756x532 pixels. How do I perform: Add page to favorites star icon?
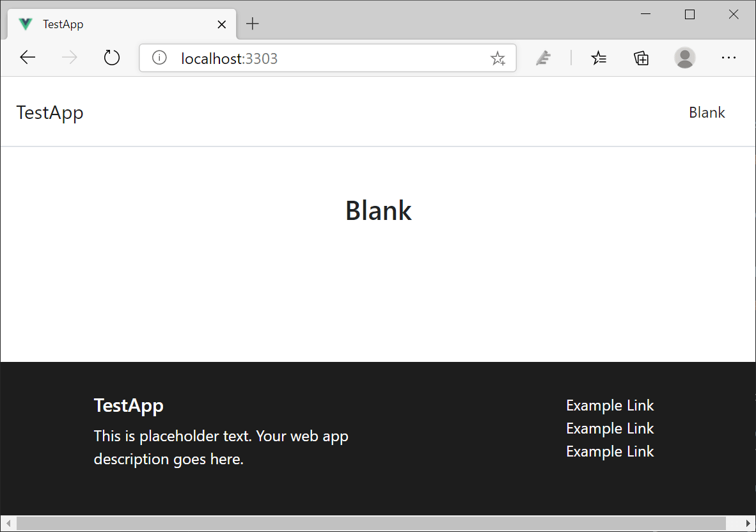498,59
